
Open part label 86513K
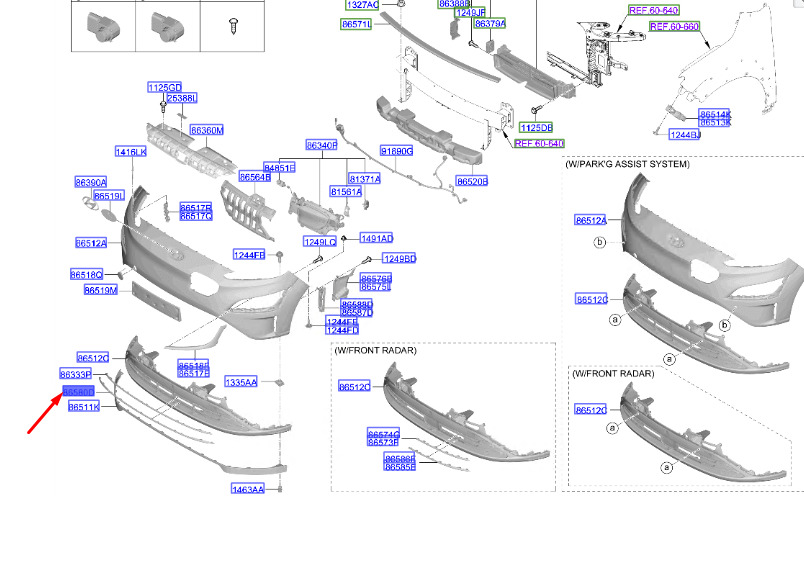(x=715, y=123)
